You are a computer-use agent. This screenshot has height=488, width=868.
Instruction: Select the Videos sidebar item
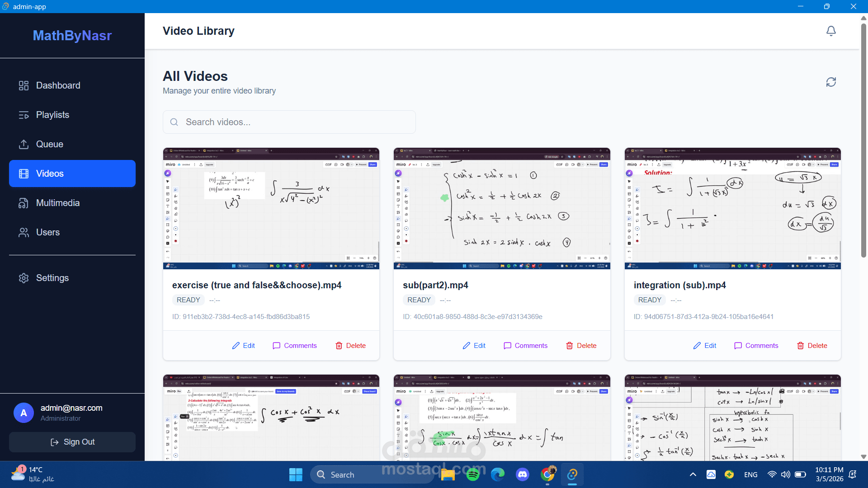72,174
